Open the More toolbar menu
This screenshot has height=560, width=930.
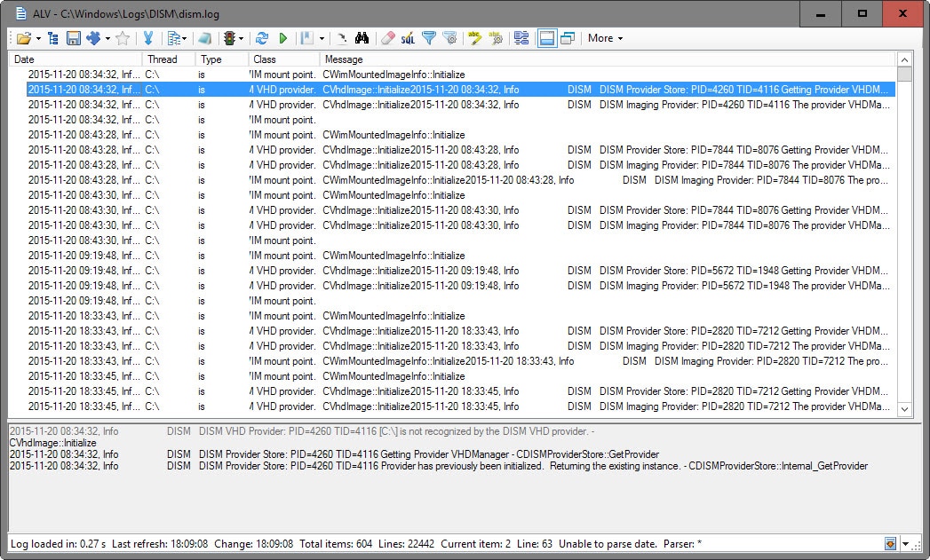tap(603, 38)
